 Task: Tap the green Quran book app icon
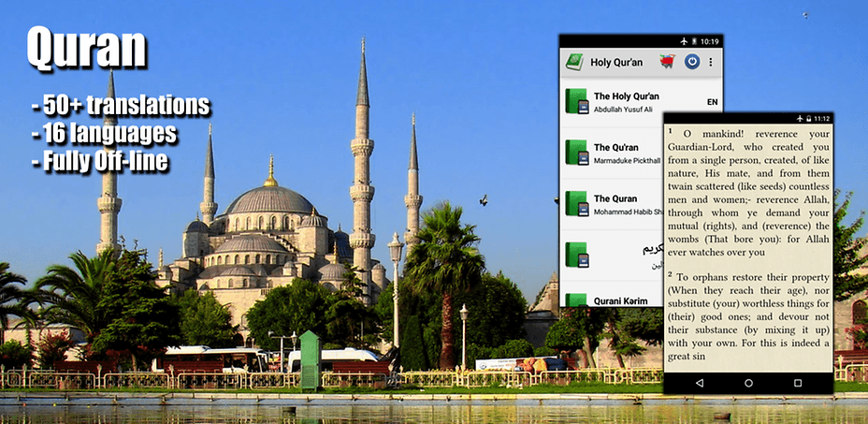pyautogui.click(x=574, y=62)
